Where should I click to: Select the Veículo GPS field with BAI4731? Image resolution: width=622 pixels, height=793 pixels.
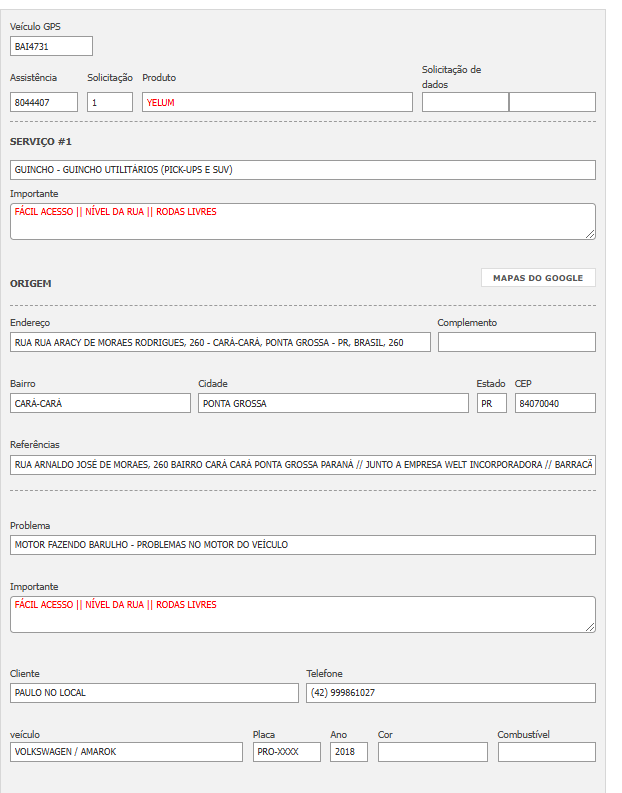(51, 46)
